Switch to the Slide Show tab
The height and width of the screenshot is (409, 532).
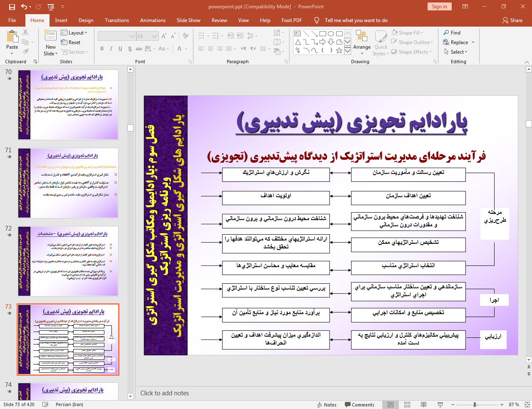pyautogui.click(x=188, y=20)
